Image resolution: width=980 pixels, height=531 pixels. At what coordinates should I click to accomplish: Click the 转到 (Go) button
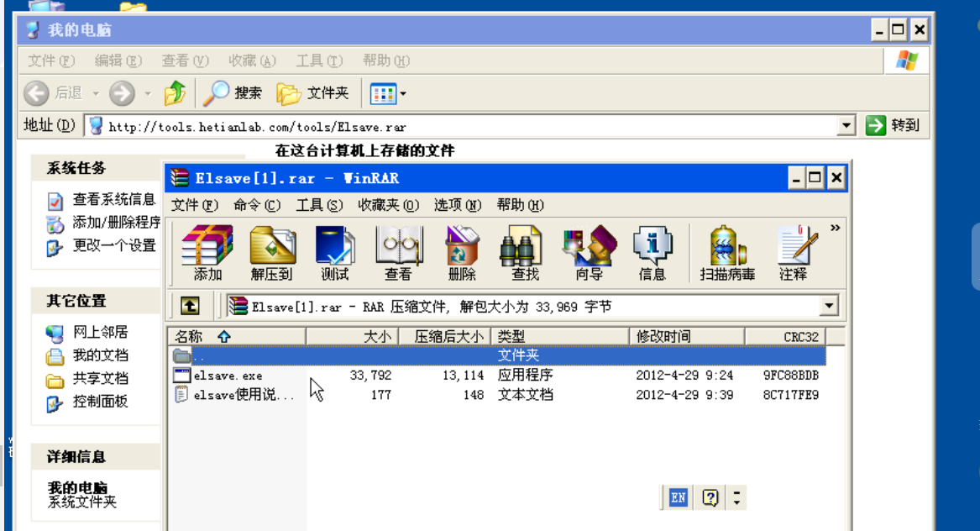(893, 126)
